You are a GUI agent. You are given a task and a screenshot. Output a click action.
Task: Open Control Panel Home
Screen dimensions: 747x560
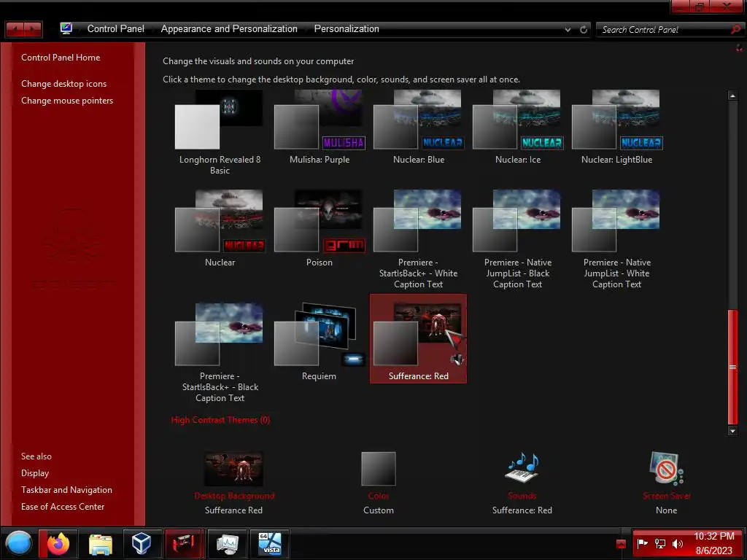pos(61,57)
